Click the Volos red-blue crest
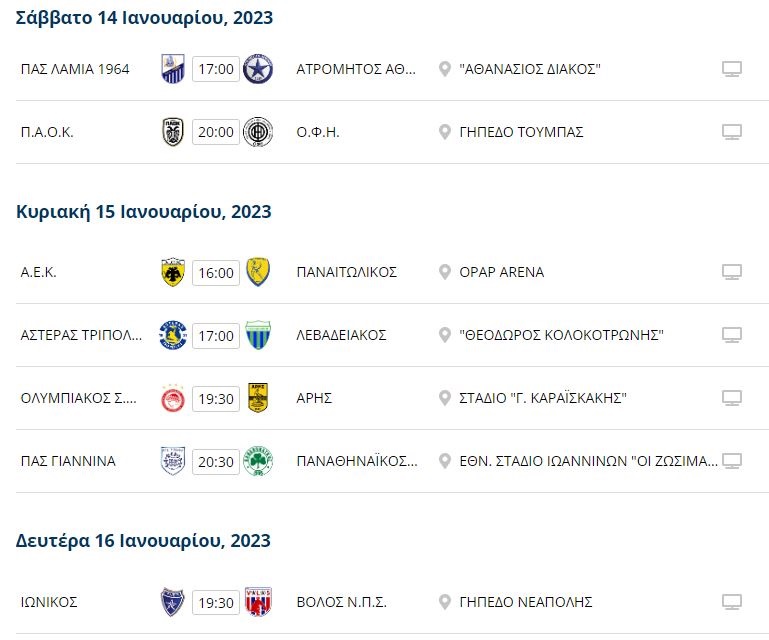 point(258,602)
